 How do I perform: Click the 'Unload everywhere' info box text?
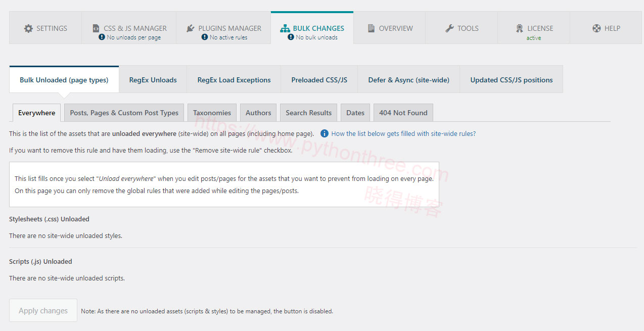(224, 185)
